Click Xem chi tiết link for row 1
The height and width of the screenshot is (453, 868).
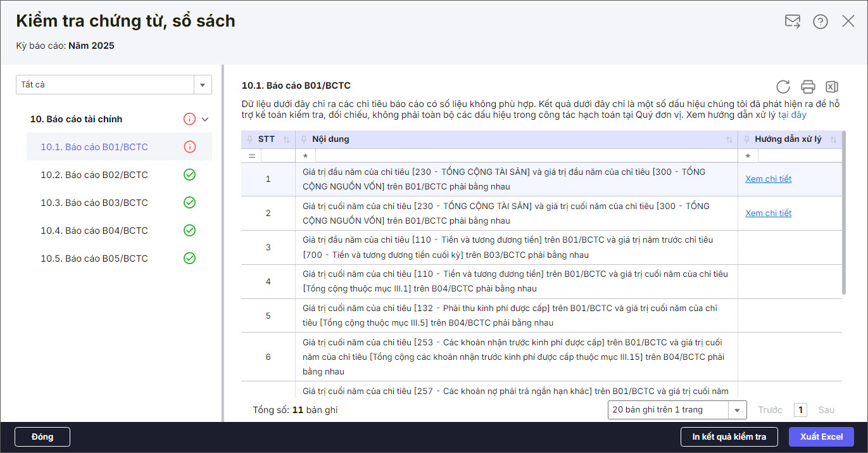click(x=768, y=179)
